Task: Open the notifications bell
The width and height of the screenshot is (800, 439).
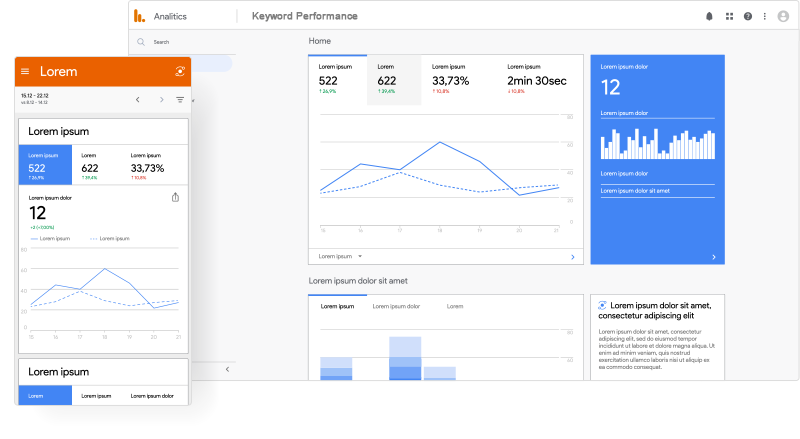Action: [710, 17]
